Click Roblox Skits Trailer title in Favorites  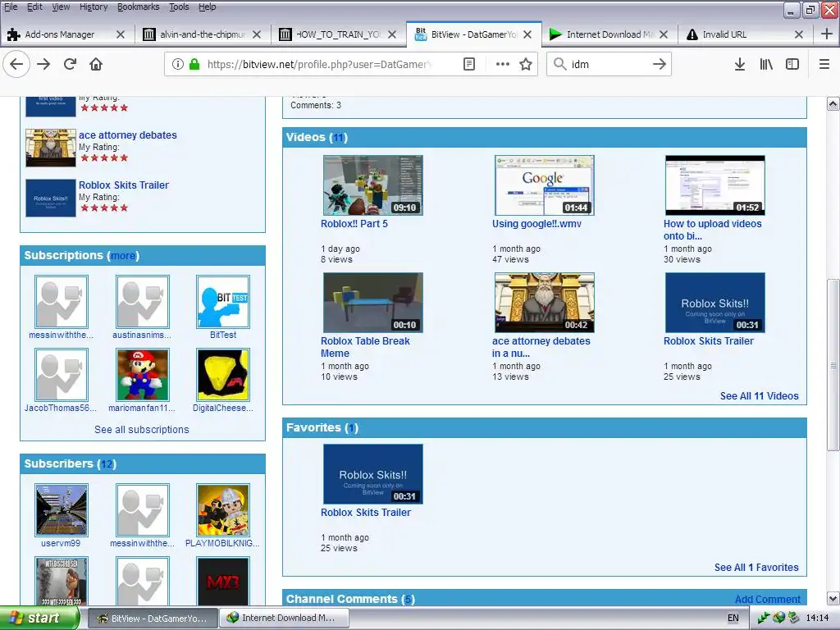[365, 513]
